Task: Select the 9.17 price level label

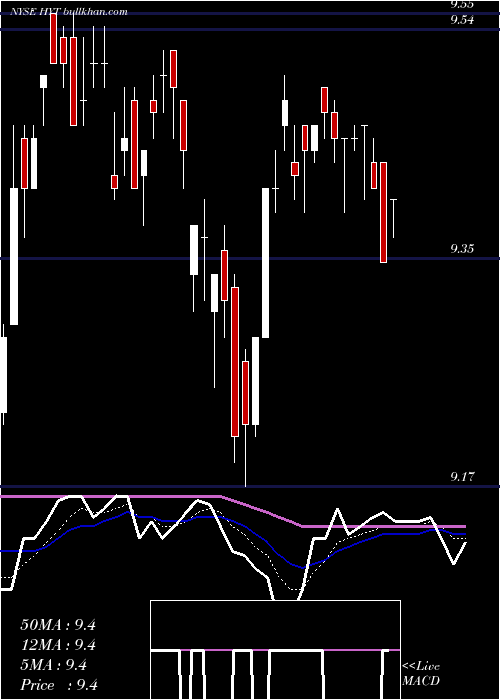Action: pos(462,477)
